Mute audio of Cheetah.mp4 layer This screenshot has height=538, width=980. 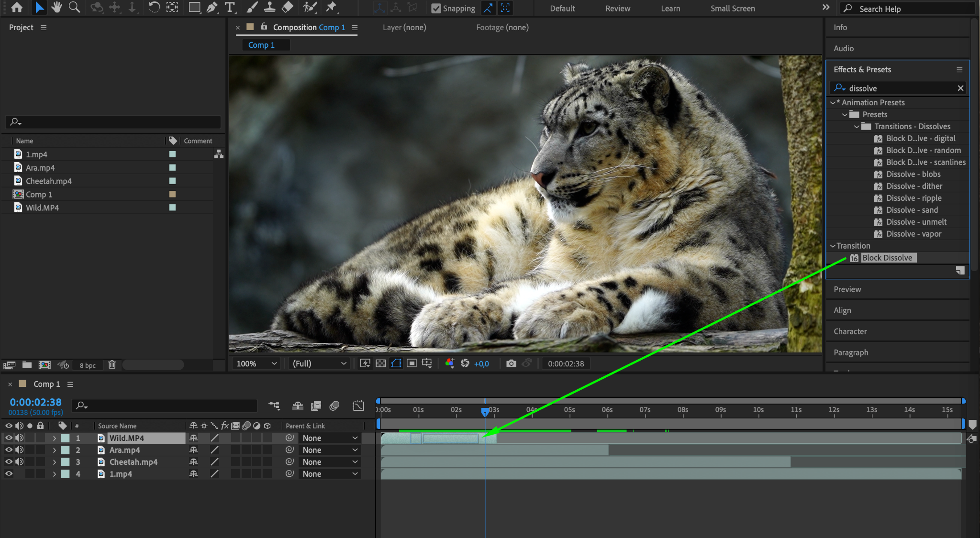[19, 462]
